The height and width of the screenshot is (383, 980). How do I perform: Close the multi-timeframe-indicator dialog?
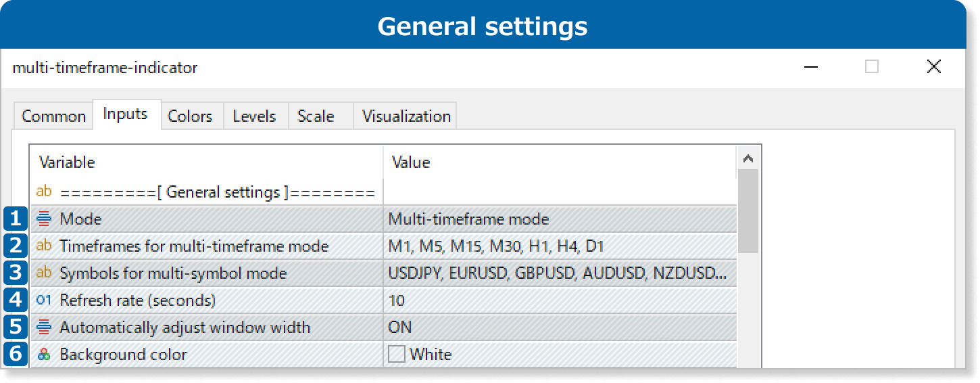(933, 67)
